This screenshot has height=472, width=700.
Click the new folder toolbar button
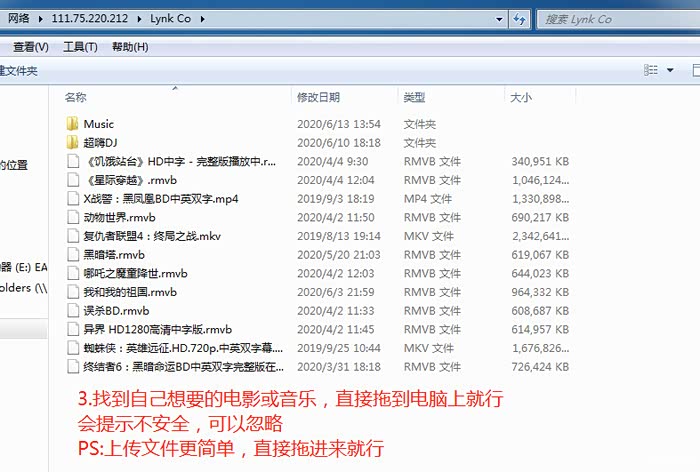(x=19, y=71)
